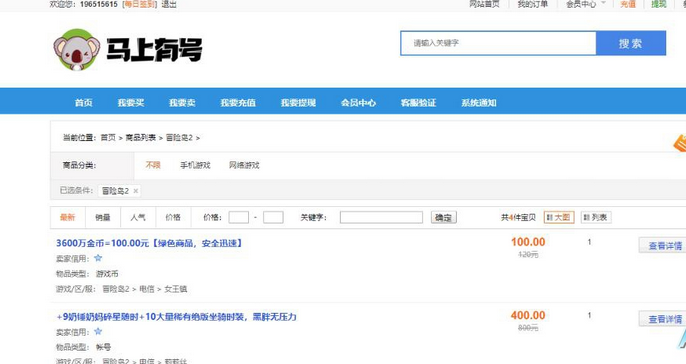Open the 客服验证 navigation item
The height and width of the screenshot is (364, 686).
[x=419, y=103]
